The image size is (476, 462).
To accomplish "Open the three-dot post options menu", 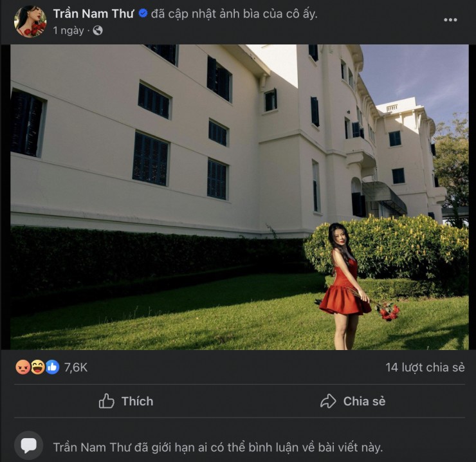I will click(450, 20).
